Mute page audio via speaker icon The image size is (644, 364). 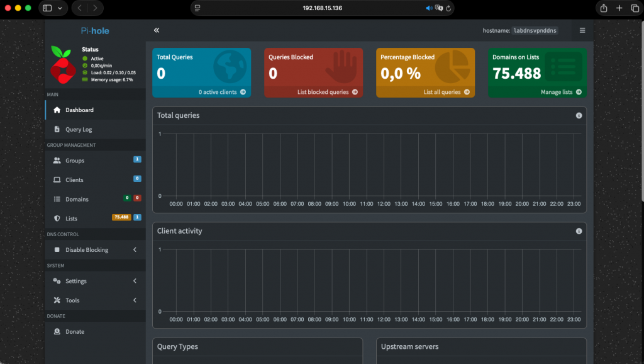click(429, 8)
